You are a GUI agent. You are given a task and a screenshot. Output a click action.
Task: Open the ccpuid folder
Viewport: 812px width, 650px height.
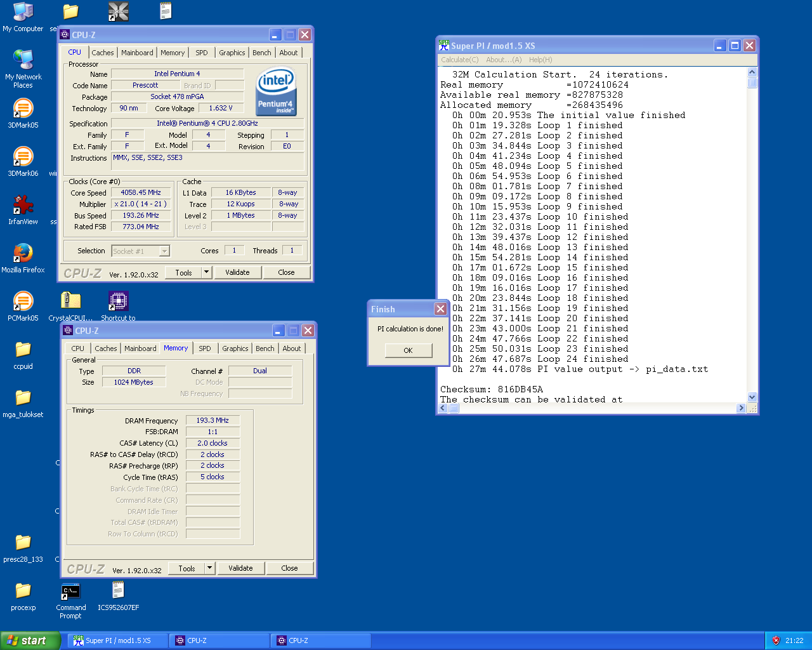[23, 355]
